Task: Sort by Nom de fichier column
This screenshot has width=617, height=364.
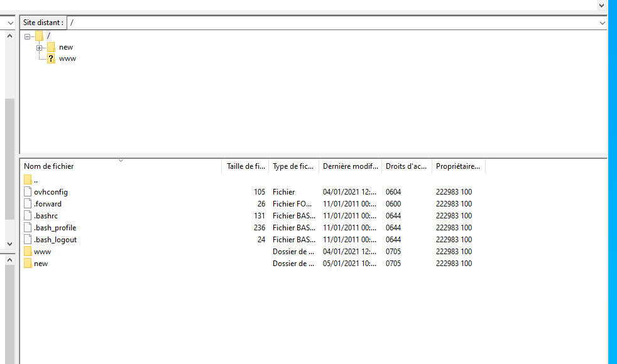Action: click(49, 166)
